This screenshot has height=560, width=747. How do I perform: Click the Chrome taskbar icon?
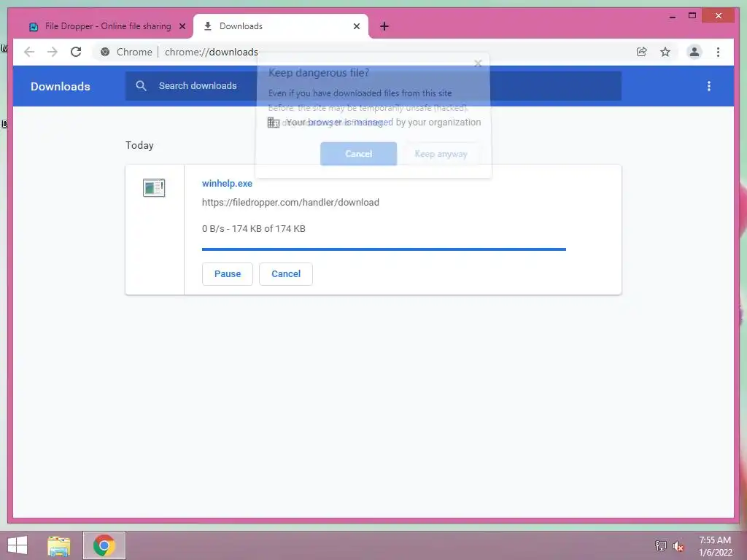click(x=104, y=545)
